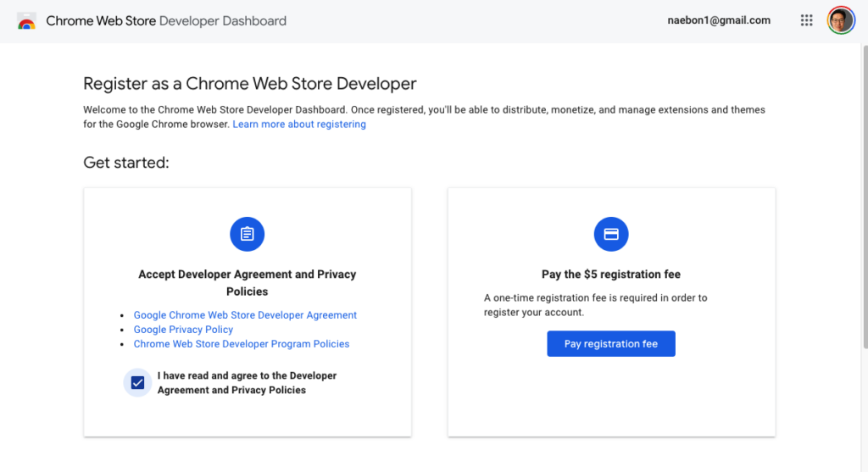Click the credit card payment icon
The image size is (868, 472).
[x=610, y=234]
